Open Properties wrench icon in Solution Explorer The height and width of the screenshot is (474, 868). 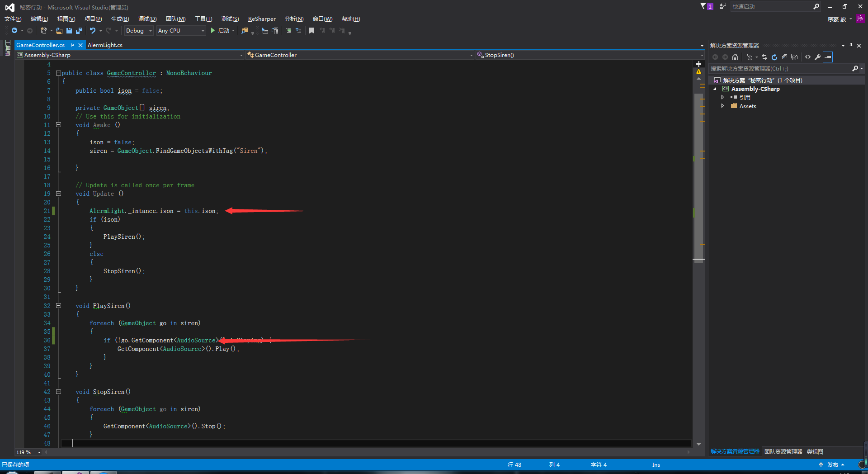coord(818,57)
